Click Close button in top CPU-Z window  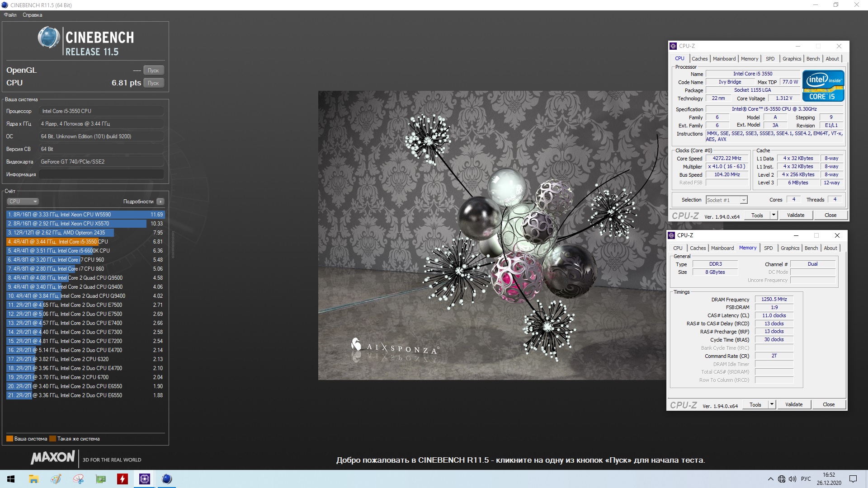[830, 216]
